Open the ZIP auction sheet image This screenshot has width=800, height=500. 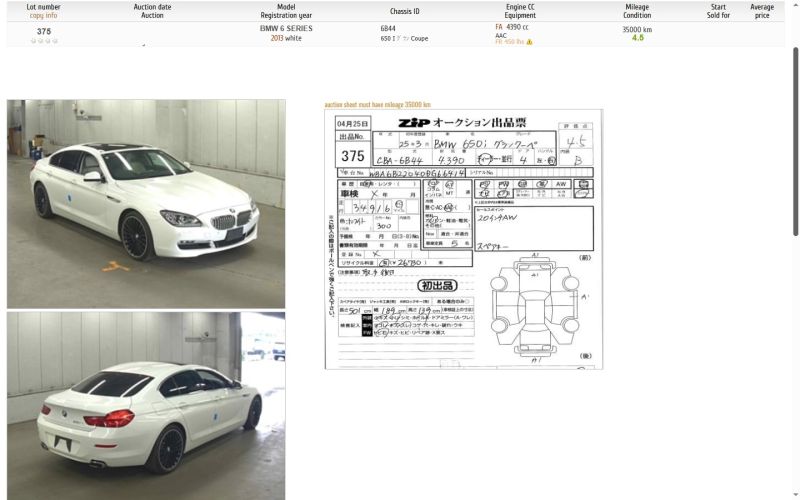[464, 239]
